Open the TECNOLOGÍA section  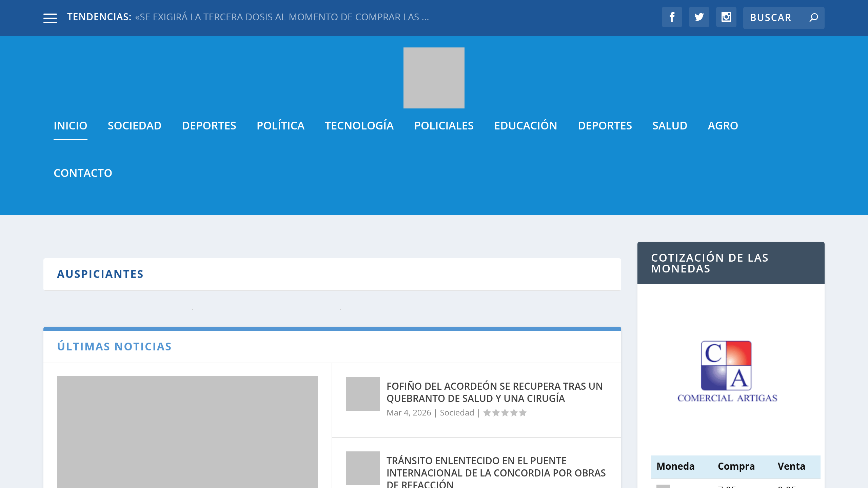tap(359, 125)
